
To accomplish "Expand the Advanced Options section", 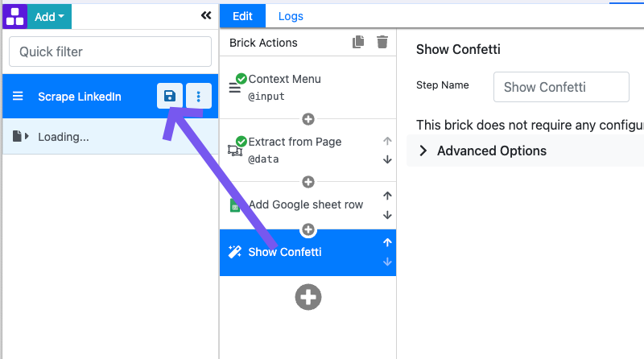I will pyautogui.click(x=483, y=151).
